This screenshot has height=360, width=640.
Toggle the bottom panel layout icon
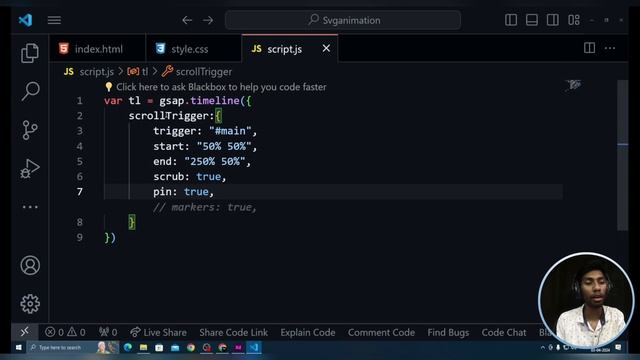[531, 20]
